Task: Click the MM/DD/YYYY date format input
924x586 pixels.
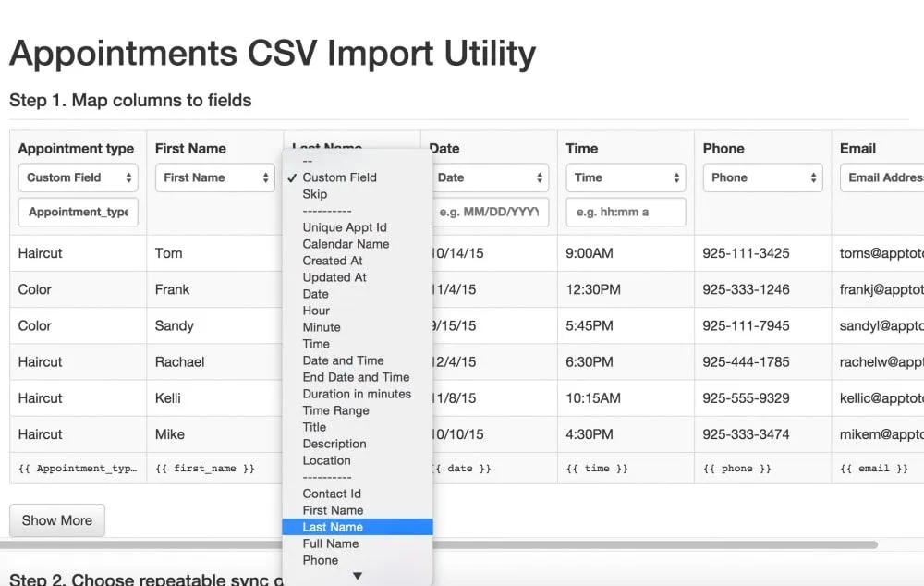Action: (489, 212)
